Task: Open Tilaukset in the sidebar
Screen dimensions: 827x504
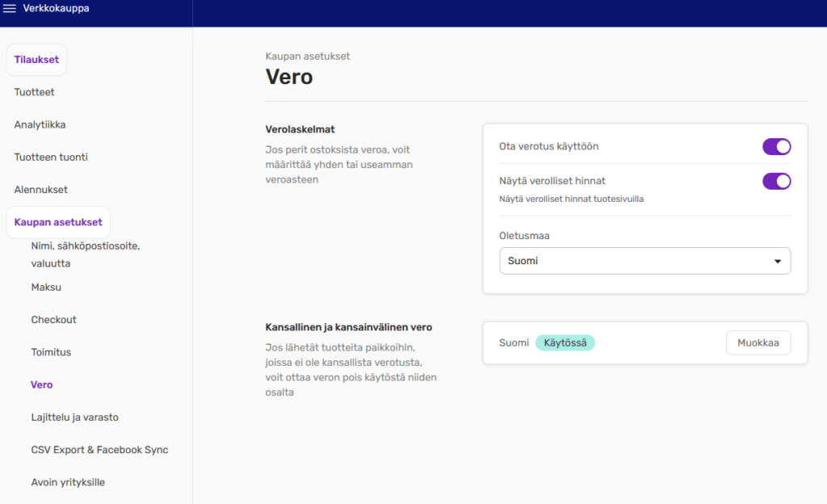Action: [36, 60]
